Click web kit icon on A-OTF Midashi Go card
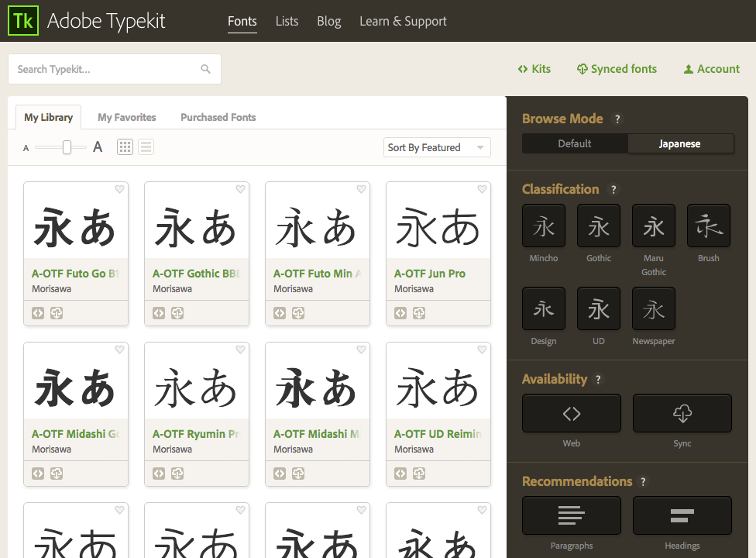 coord(38,474)
